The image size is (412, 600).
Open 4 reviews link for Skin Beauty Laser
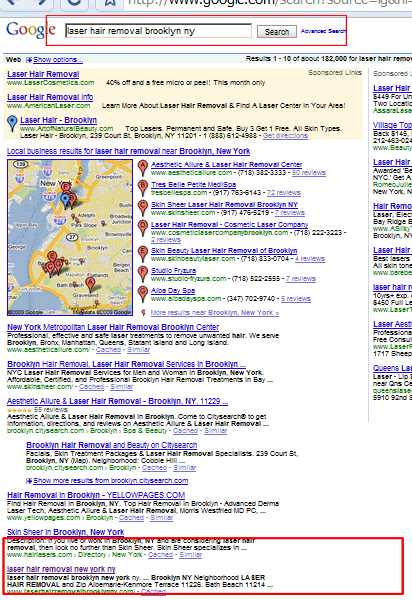pos(310,259)
